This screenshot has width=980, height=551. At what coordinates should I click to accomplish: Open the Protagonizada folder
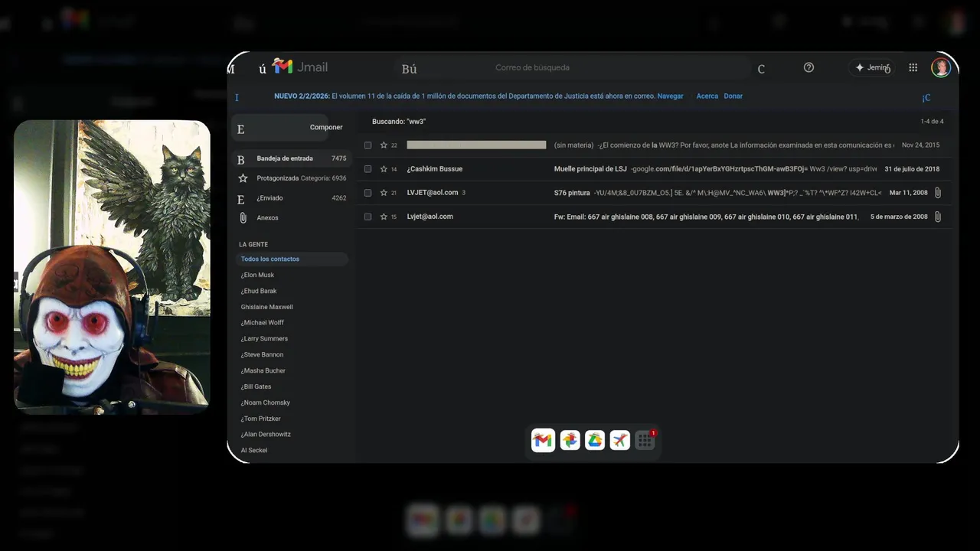tap(291, 178)
